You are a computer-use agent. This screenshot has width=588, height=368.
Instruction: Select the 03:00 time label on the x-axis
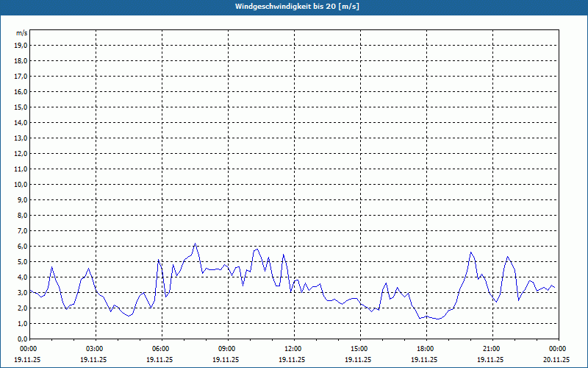pyautogui.click(x=95, y=348)
